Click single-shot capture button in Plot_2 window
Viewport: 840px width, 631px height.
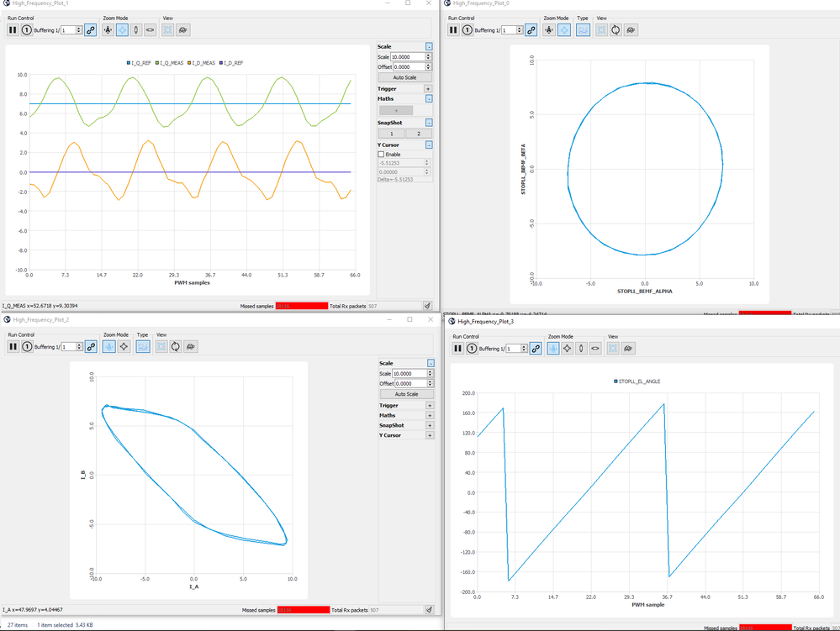tap(27, 346)
